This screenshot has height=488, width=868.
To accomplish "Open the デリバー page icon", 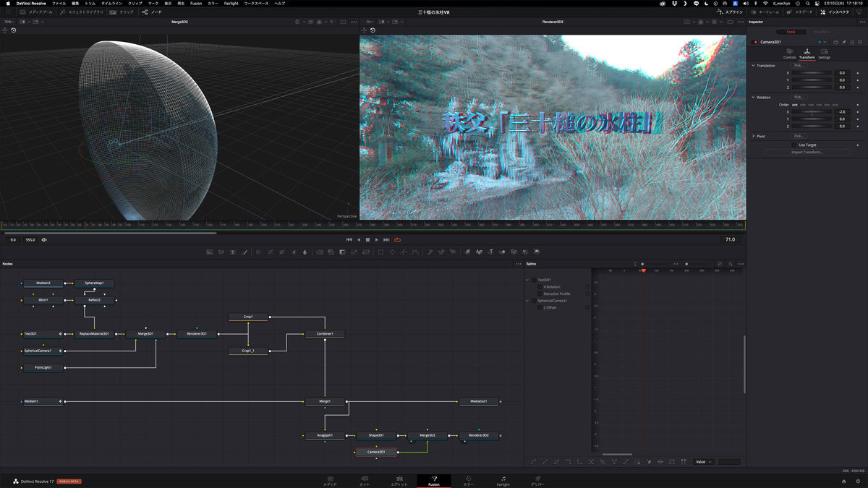I will (x=538, y=481).
